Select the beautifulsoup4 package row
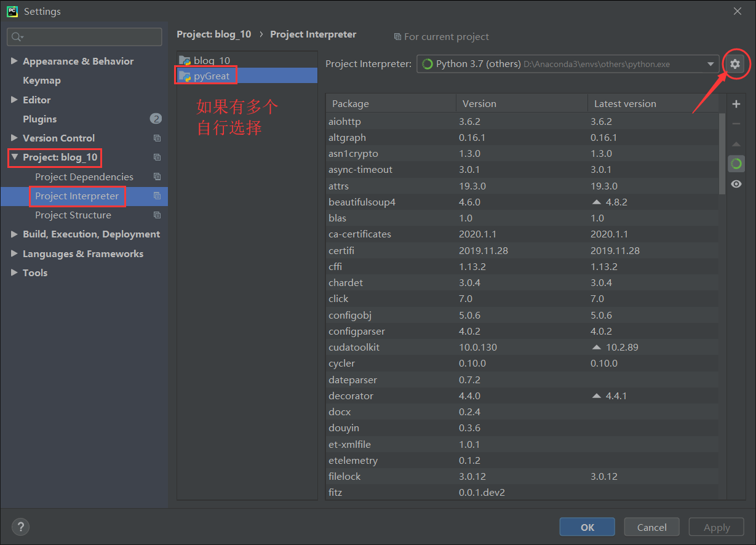 pyautogui.click(x=522, y=202)
